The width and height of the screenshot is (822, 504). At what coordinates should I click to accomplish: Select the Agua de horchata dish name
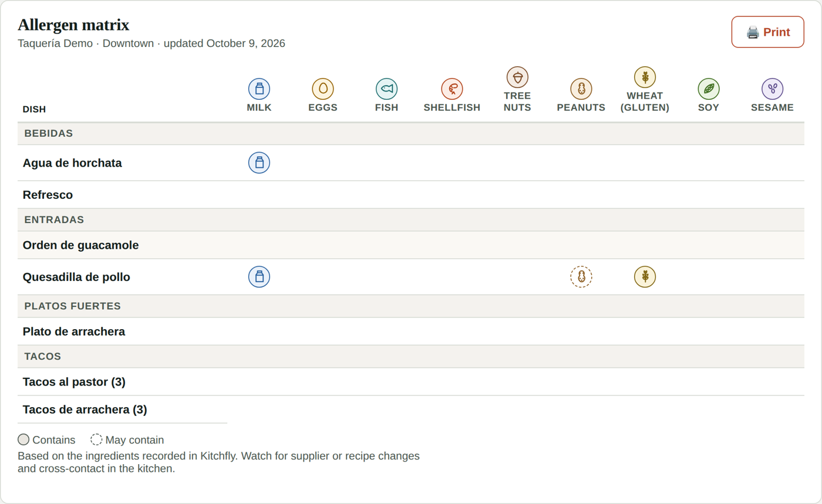point(72,163)
